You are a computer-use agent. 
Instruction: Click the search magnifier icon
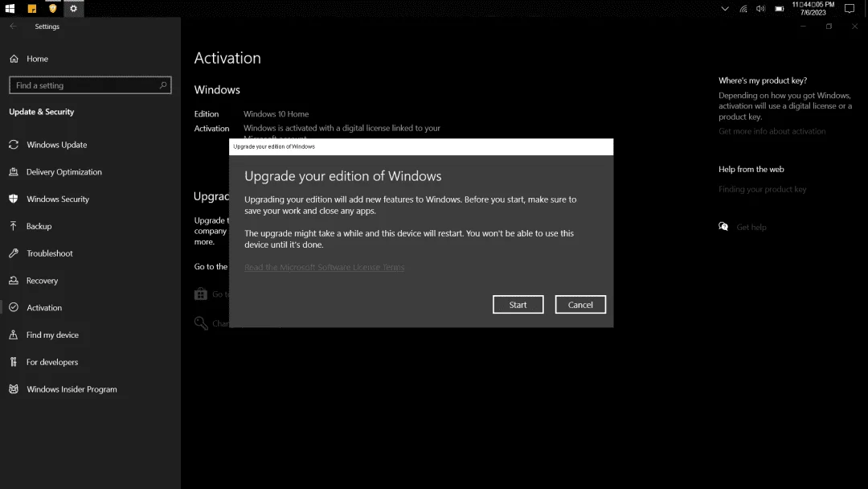pyautogui.click(x=162, y=85)
